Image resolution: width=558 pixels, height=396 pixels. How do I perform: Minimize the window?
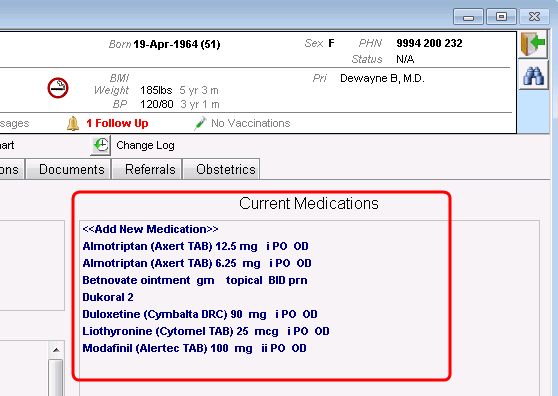coord(468,17)
